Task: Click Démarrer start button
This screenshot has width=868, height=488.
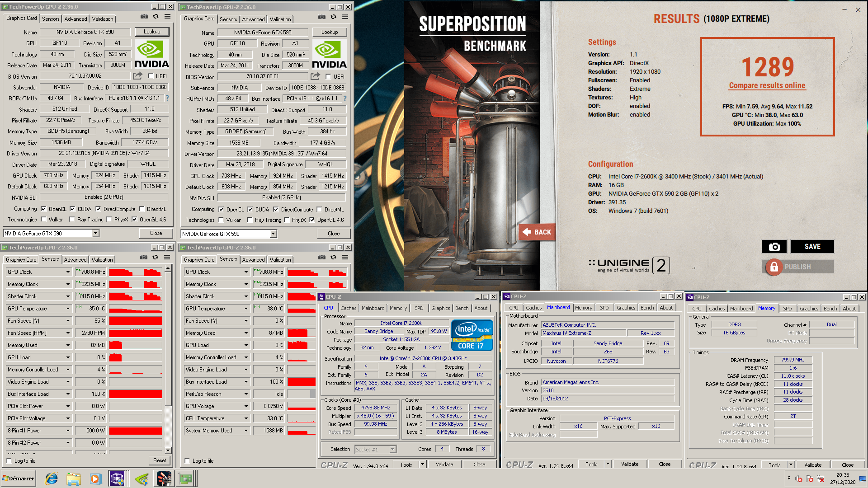Action: 18,479
